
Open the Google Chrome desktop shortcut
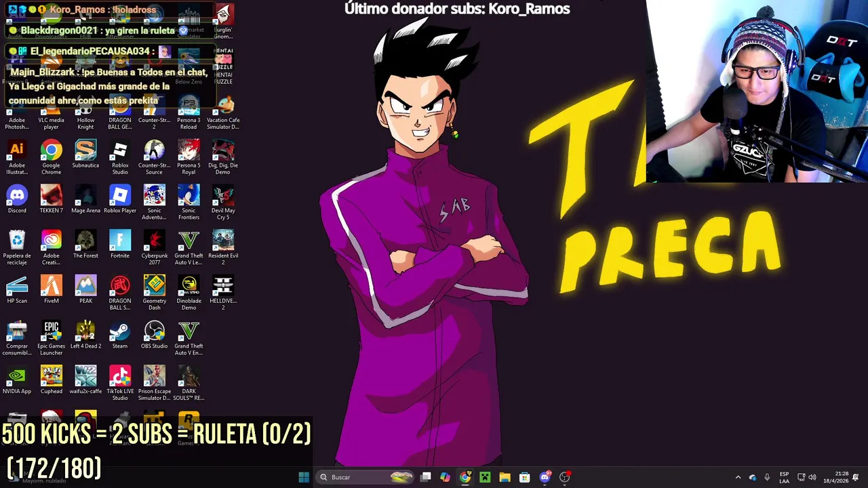point(51,157)
